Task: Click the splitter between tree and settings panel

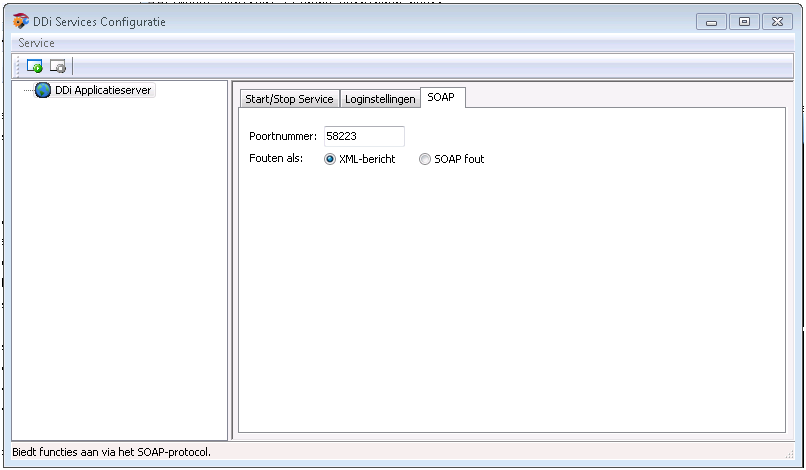Action: (x=230, y=260)
